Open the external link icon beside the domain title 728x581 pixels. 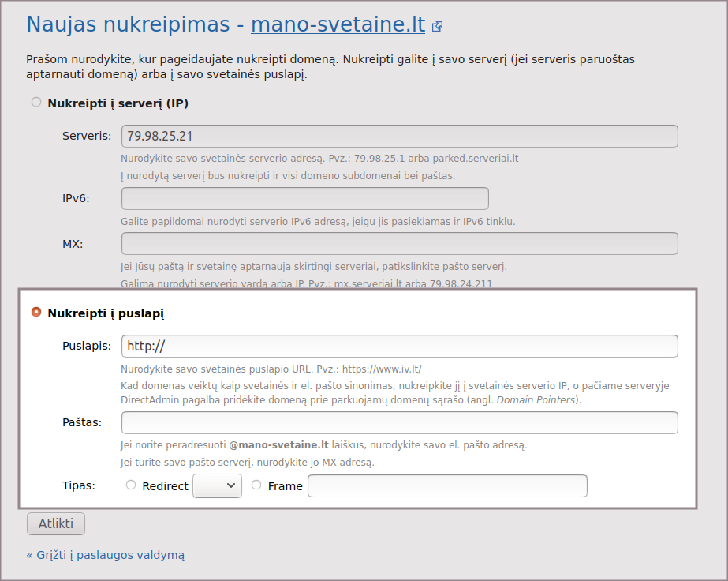tap(438, 27)
